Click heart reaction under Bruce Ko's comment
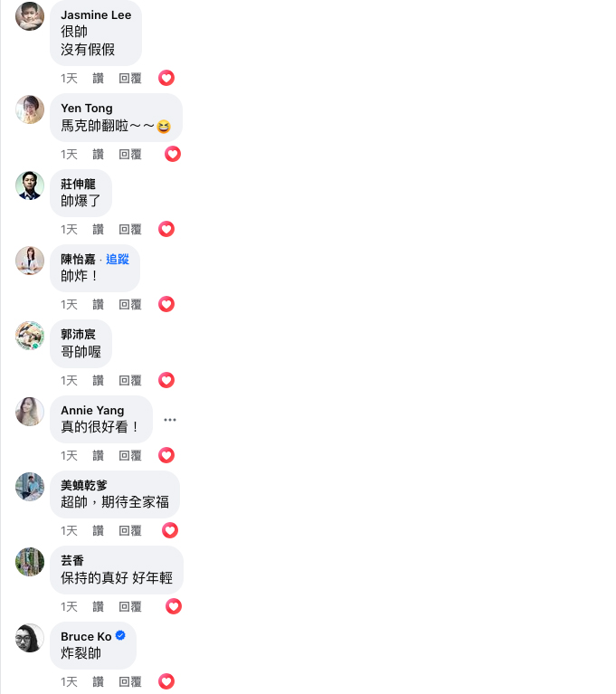The image size is (616, 694). click(x=166, y=681)
